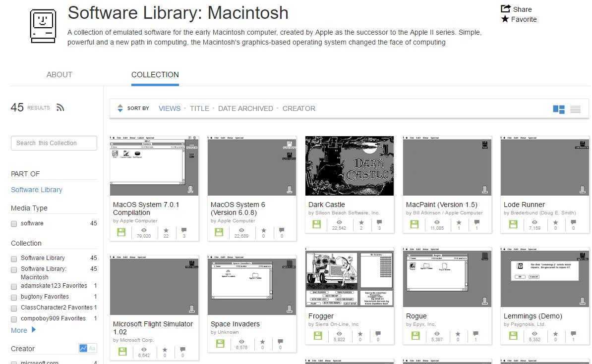
Task: Sort by VIEWS
Action: (x=170, y=108)
